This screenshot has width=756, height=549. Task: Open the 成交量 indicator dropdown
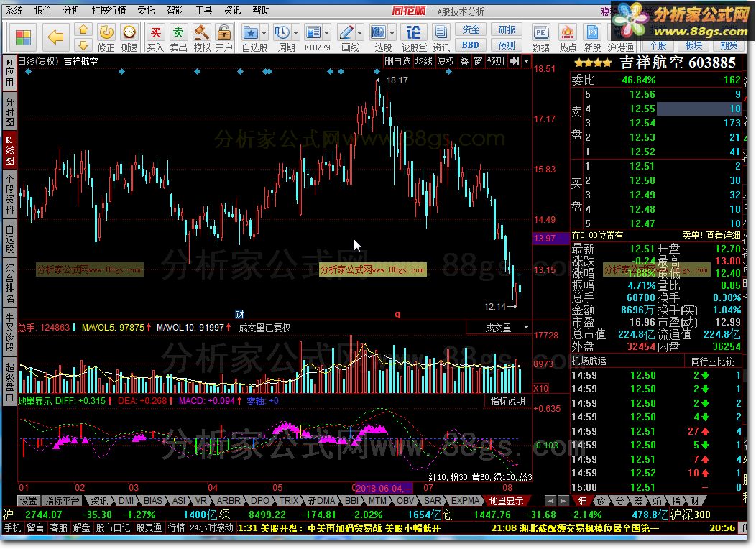pyautogui.click(x=526, y=327)
